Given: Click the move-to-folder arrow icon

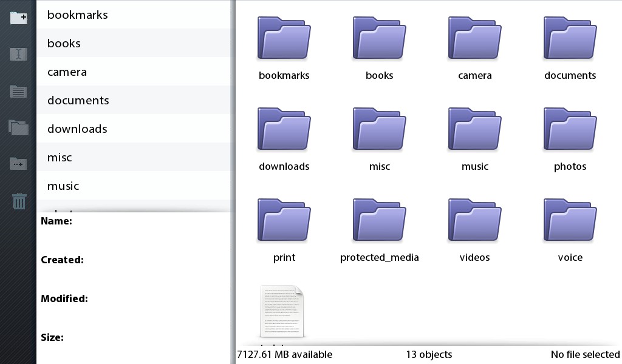Looking at the screenshot, I should coord(18,164).
